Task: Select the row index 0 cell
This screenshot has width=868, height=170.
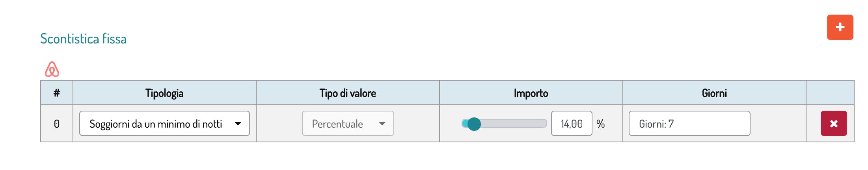Action: [57, 124]
